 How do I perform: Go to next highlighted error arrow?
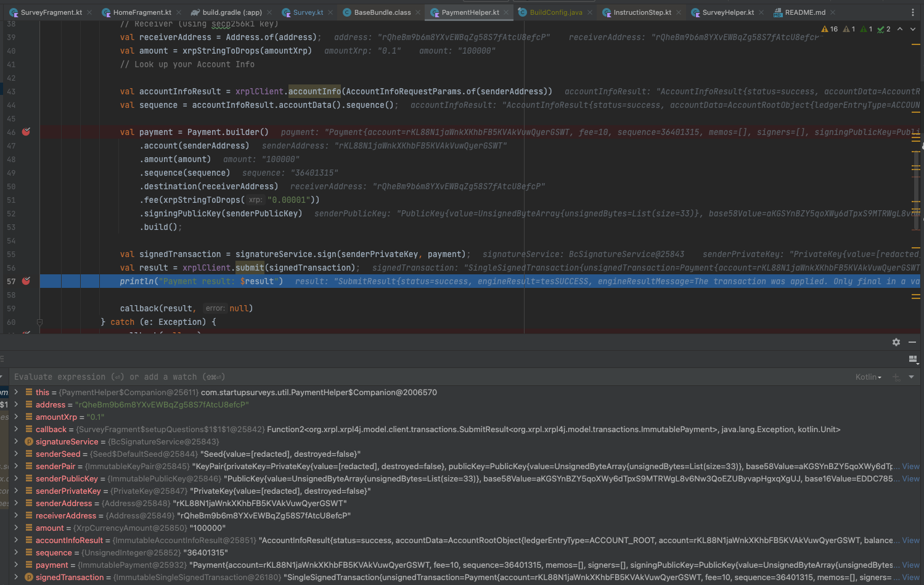pos(913,29)
